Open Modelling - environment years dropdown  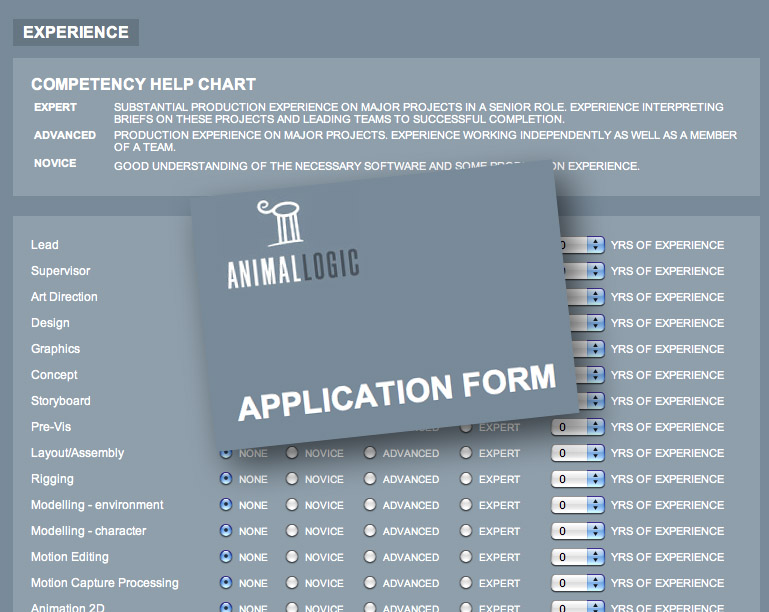tap(578, 505)
